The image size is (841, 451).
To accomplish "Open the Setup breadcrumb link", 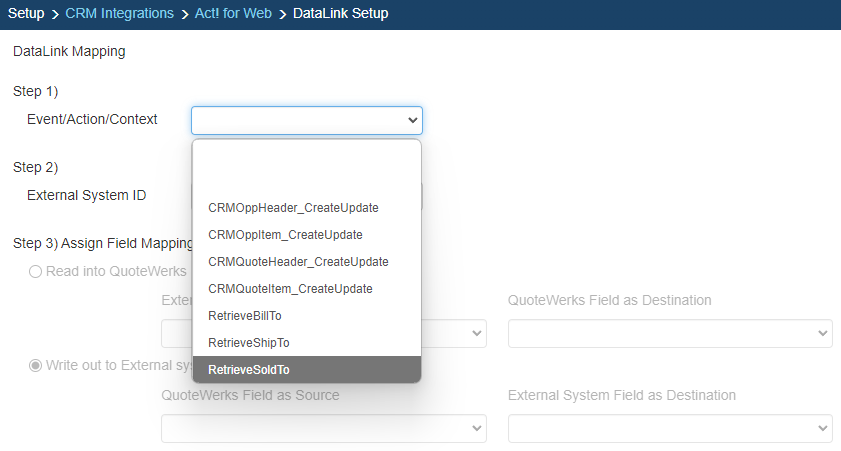I will click(26, 14).
